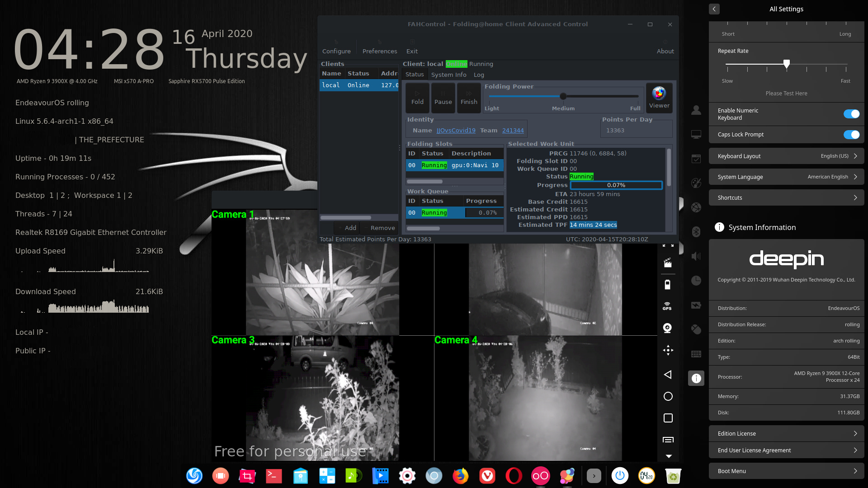Expand the dock tray chevron arrow
This screenshot has width=868, height=488.
pyautogui.click(x=594, y=476)
